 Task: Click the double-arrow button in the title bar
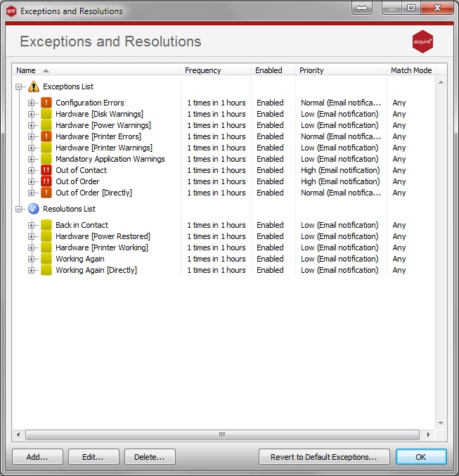[361, 8]
